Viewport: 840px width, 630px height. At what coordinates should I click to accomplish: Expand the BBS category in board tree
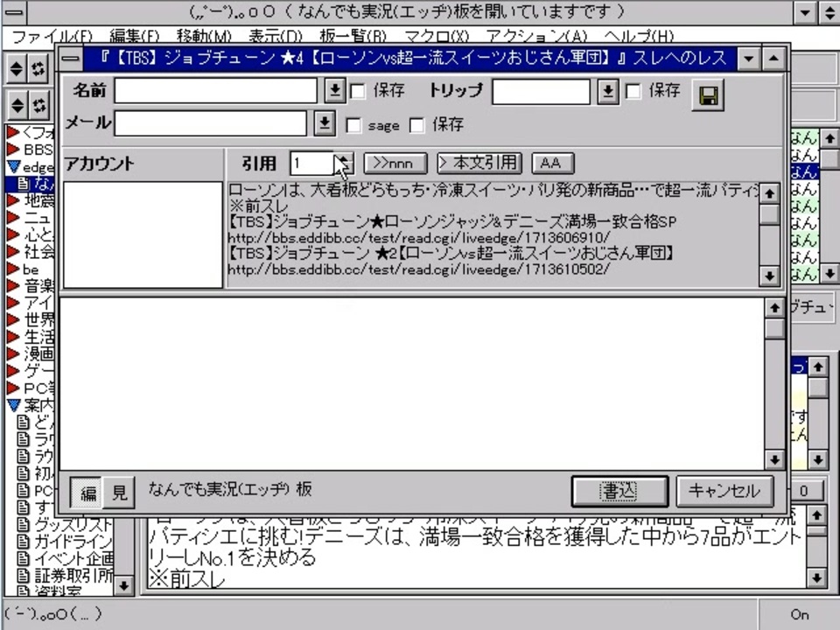coord(13,149)
